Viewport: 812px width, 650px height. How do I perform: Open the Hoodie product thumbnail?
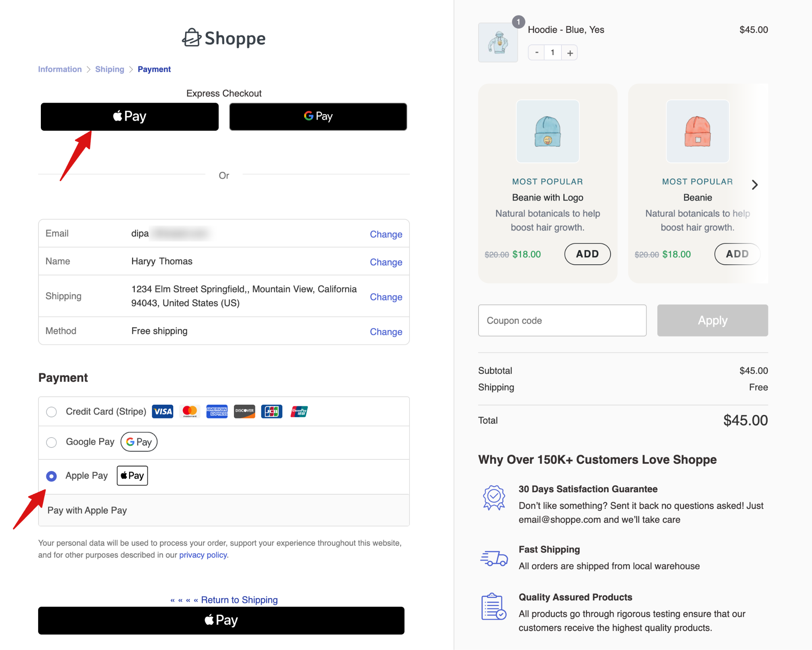pyautogui.click(x=498, y=42)
